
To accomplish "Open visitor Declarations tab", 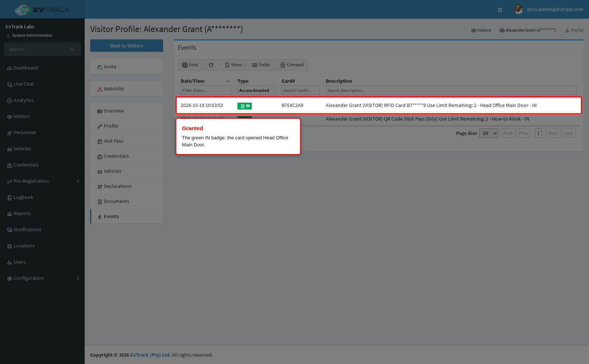I will click(127, 186).
